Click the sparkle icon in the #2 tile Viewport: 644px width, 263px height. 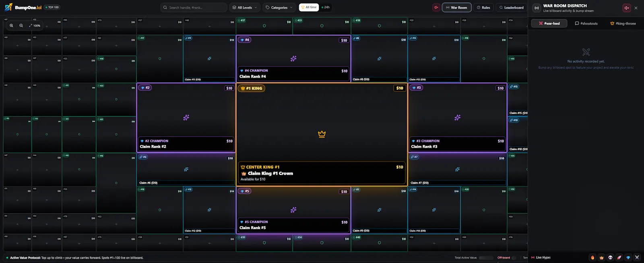186,118
